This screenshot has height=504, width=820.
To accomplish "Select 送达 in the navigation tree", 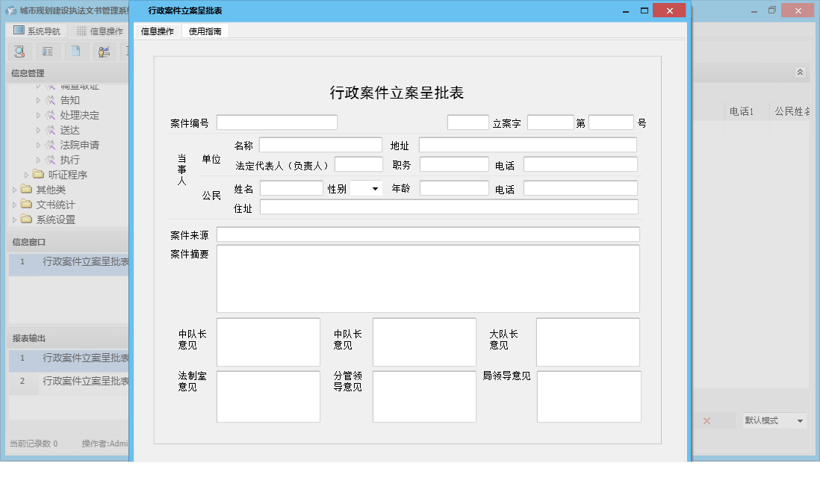I will (69, 129).
